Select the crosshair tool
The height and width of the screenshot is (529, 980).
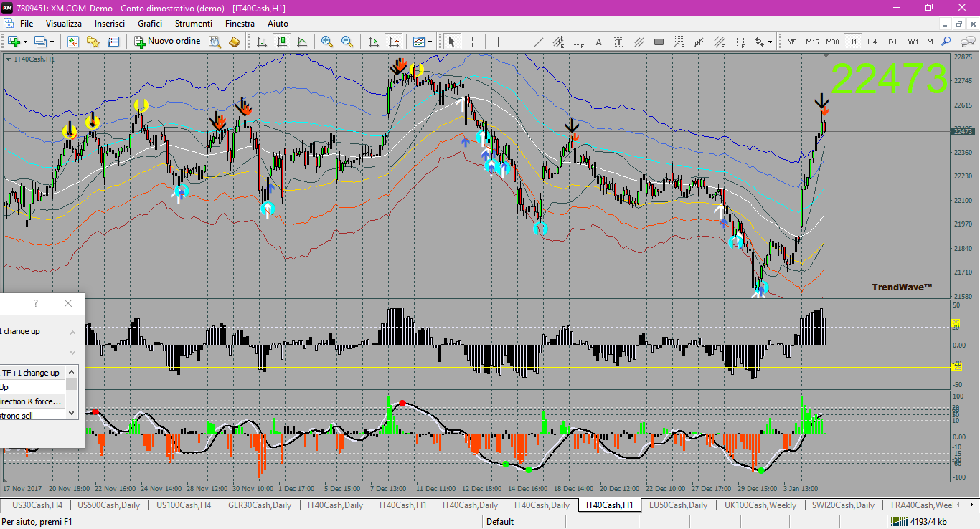(472, 42)
